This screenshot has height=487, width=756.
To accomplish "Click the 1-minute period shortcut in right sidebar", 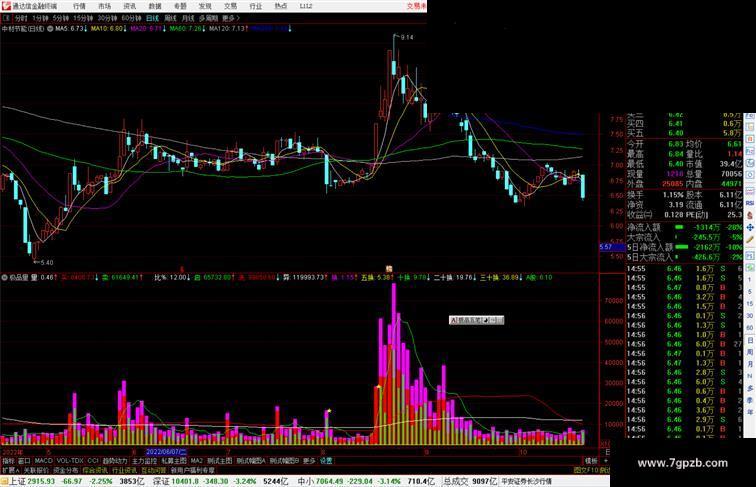I will click(x=750, y=280).
